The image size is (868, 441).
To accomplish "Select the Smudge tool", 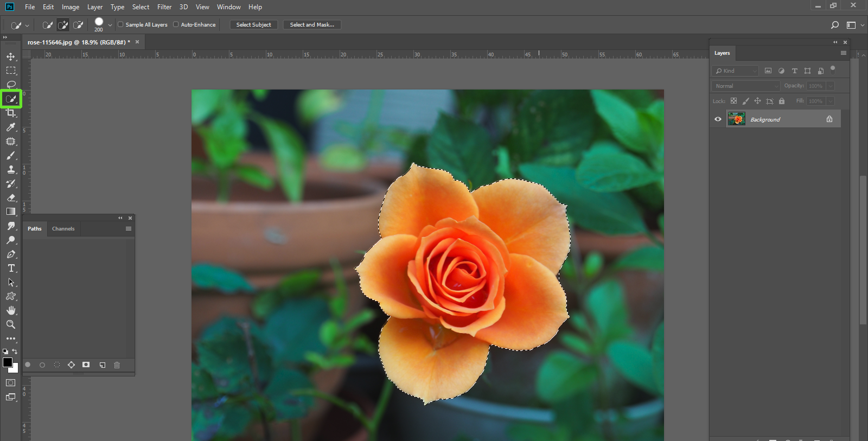I will click(x=11, y=226).
